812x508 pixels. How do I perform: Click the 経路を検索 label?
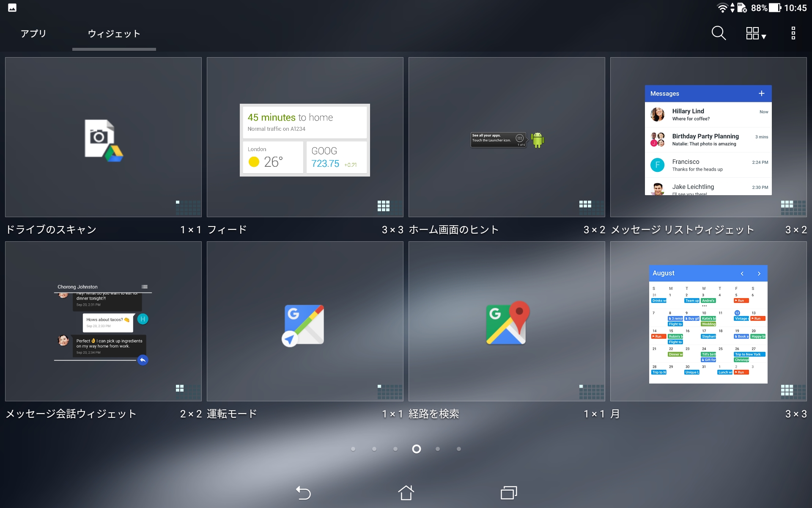[434, 414]
